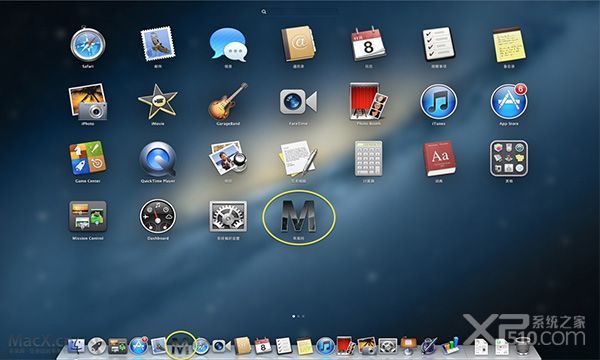Open iPhoto from the Dock
The height and width of the screenshot is (360, 600).
click(367, 345)
